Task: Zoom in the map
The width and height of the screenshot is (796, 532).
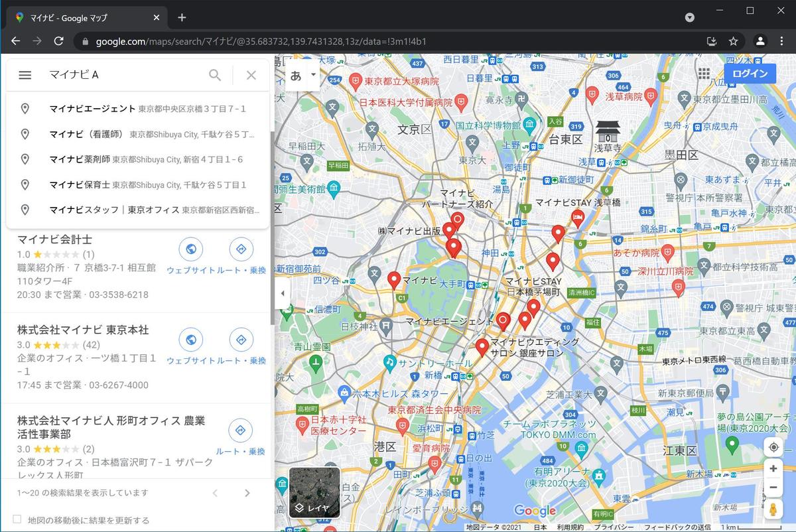Action: [x=773, y=468]
